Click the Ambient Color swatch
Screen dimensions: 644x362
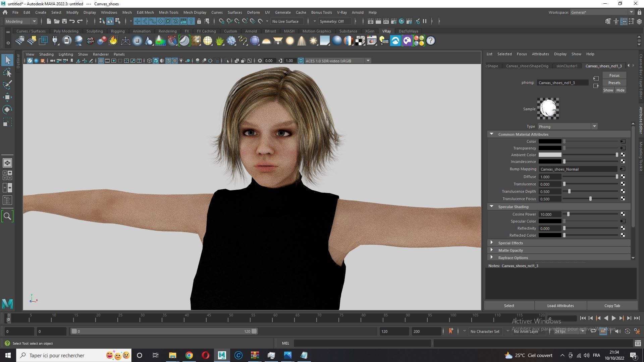click(550, 155)
